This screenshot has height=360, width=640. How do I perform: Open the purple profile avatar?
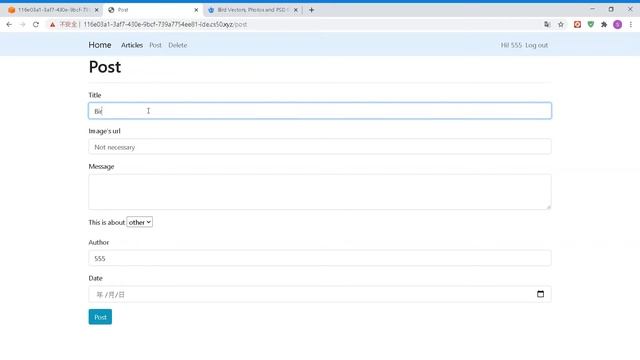tap(618, 24)
